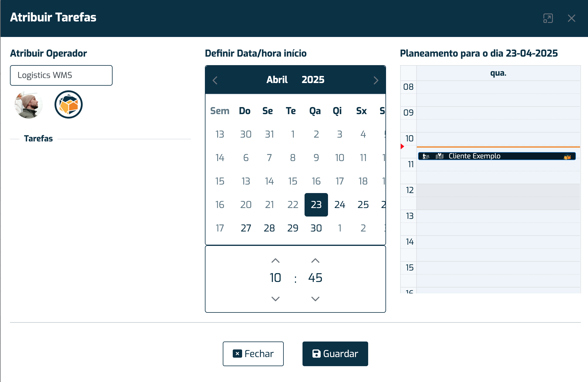Click the map pin icon on Cliente Exemplo event
Viewport: 588px width, 382px height.
point(439,156)
